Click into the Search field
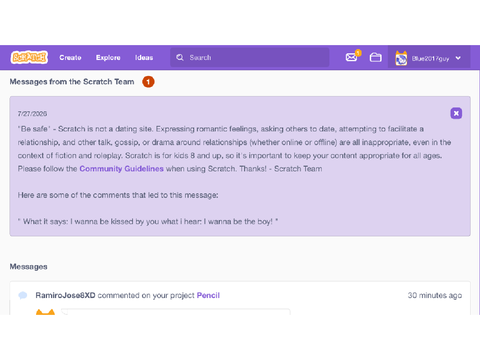480x360 pixels. [250, 57]
